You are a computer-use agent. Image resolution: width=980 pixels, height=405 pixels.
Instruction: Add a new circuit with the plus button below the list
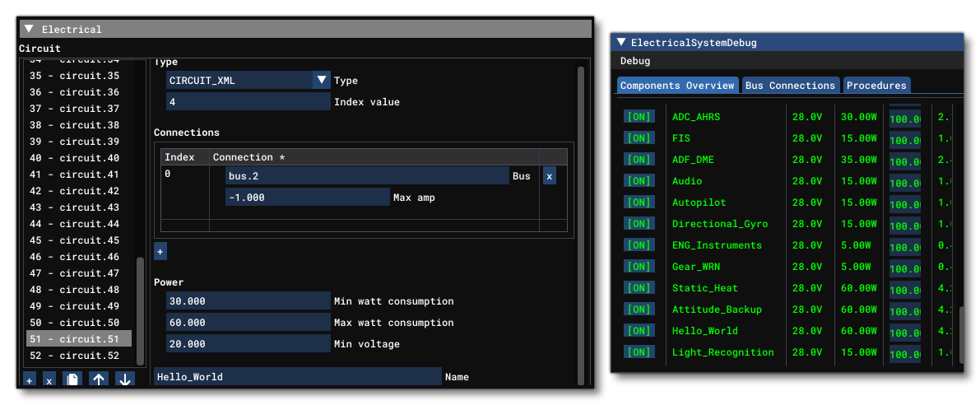click(x=30, y=379)
